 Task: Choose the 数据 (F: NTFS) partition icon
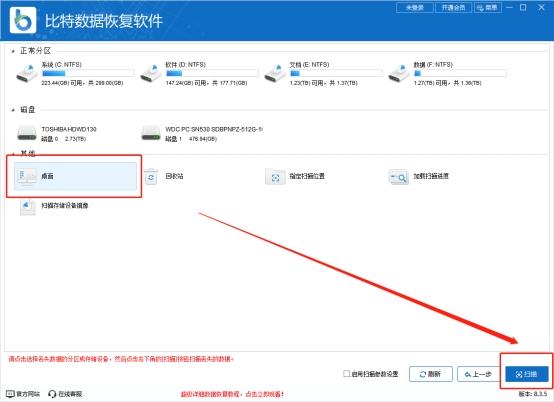tap(399, 73)
